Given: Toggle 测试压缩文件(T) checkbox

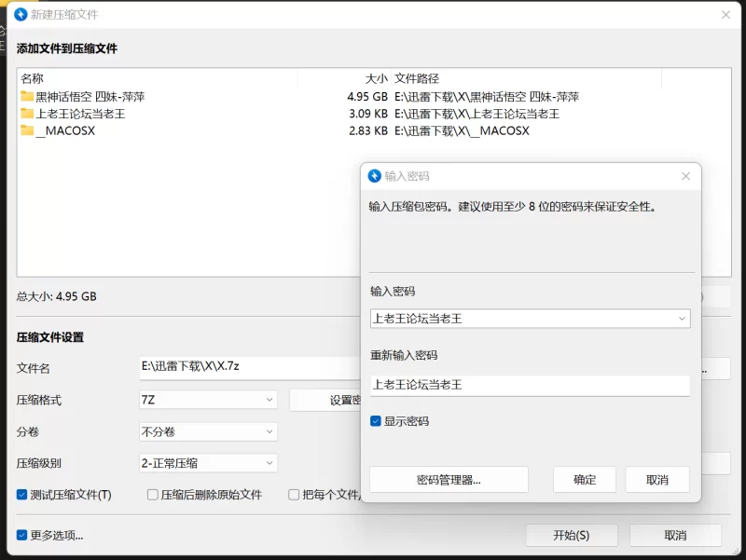Looking at the screenshot, I should tap(21, 495).
